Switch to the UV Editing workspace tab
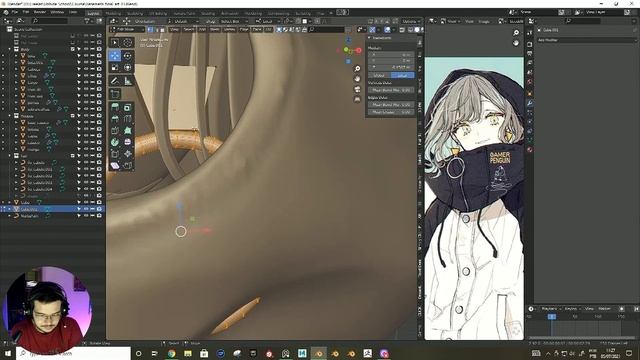This screenshot has width=640, height=360. tap(158, 13)
